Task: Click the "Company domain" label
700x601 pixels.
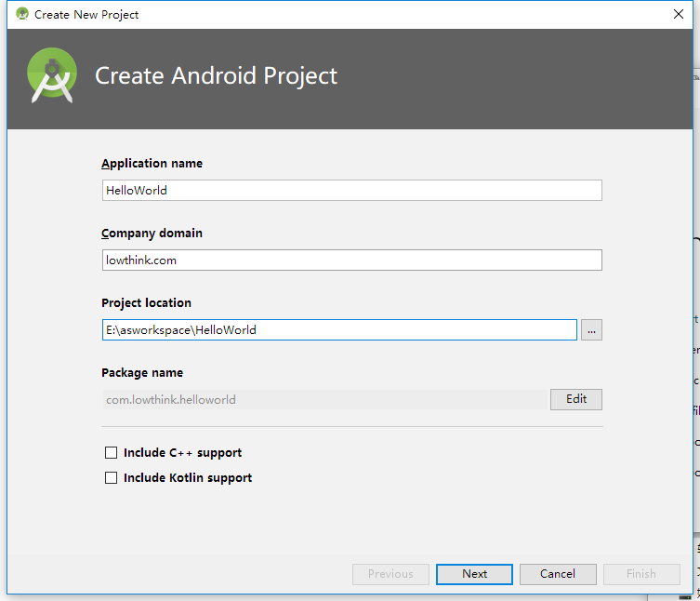Action: 152,234
